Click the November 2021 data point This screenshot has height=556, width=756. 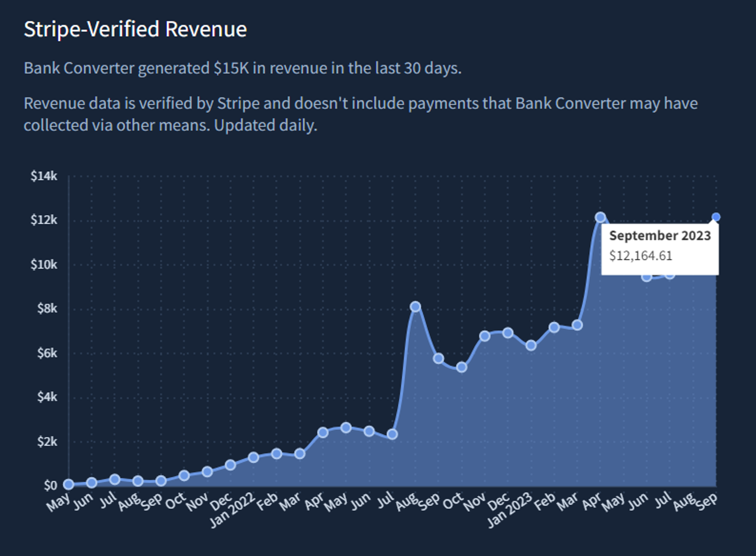[207, 472]
